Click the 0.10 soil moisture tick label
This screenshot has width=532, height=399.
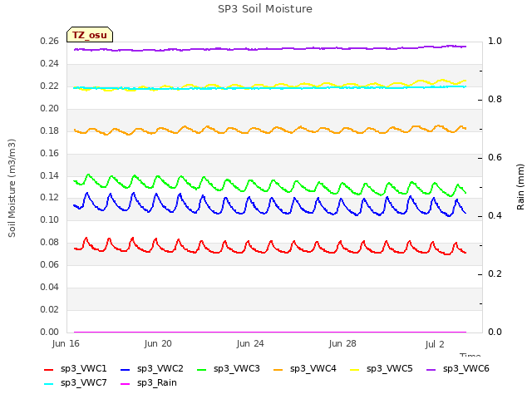(49, 219)
